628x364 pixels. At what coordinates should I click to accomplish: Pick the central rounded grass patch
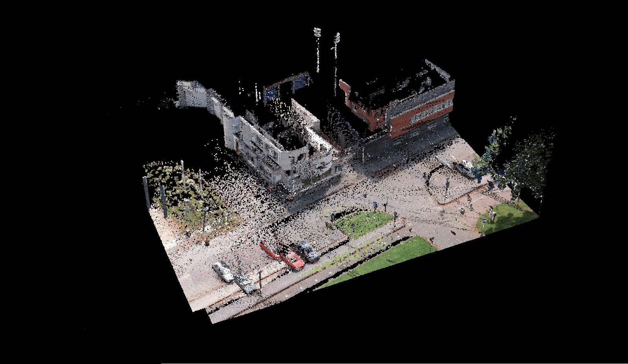[363, 222]
